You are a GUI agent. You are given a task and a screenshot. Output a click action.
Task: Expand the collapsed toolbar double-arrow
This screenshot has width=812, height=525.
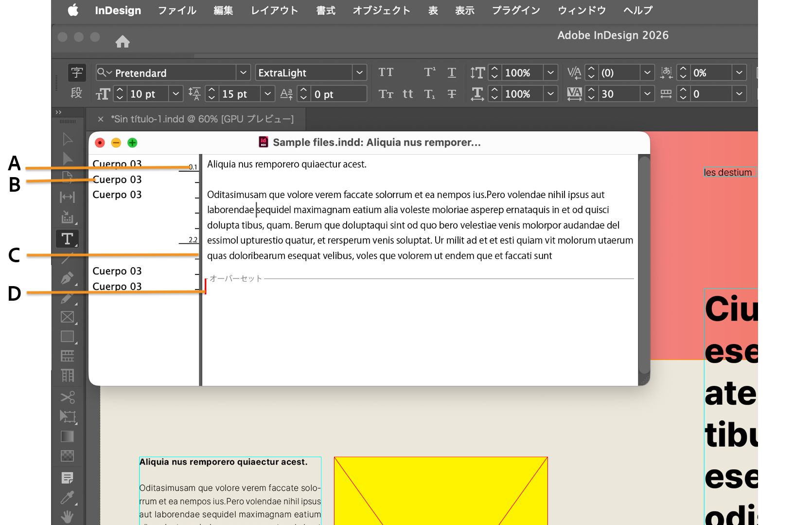click(x=59, y=112)
